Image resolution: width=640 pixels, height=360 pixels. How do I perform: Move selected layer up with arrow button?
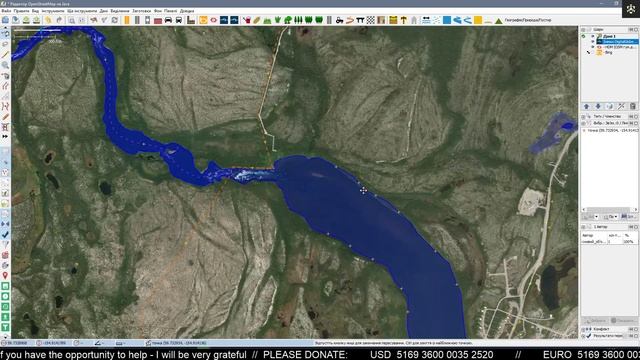coord(587,106)
